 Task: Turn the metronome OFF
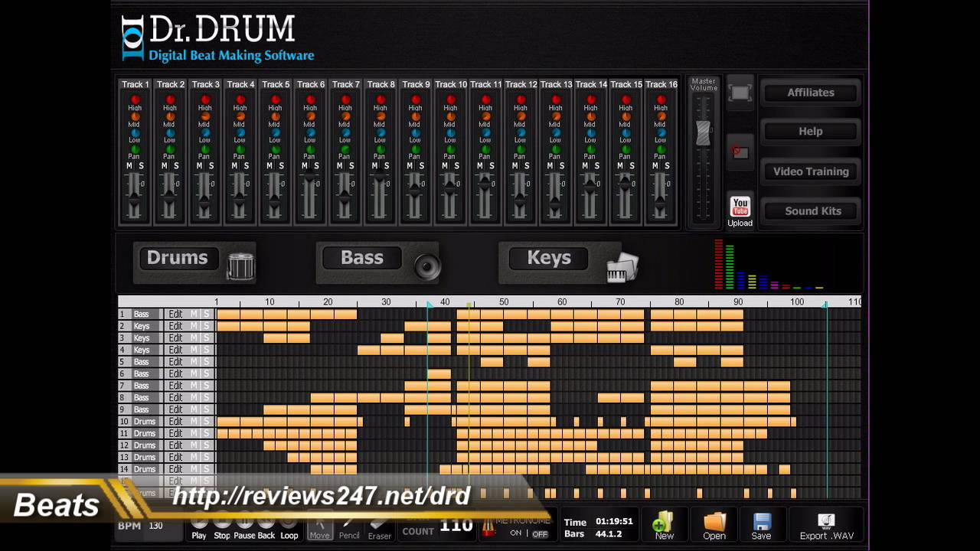(x=541, y=534)
